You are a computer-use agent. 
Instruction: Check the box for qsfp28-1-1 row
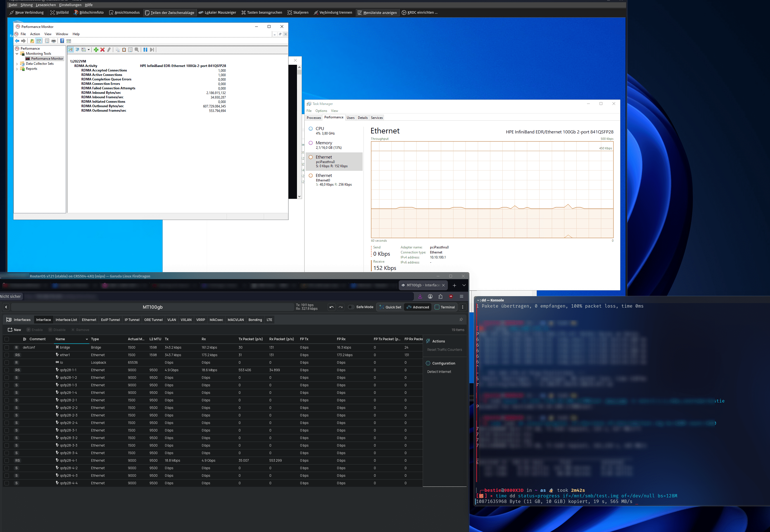click(7, 370)
